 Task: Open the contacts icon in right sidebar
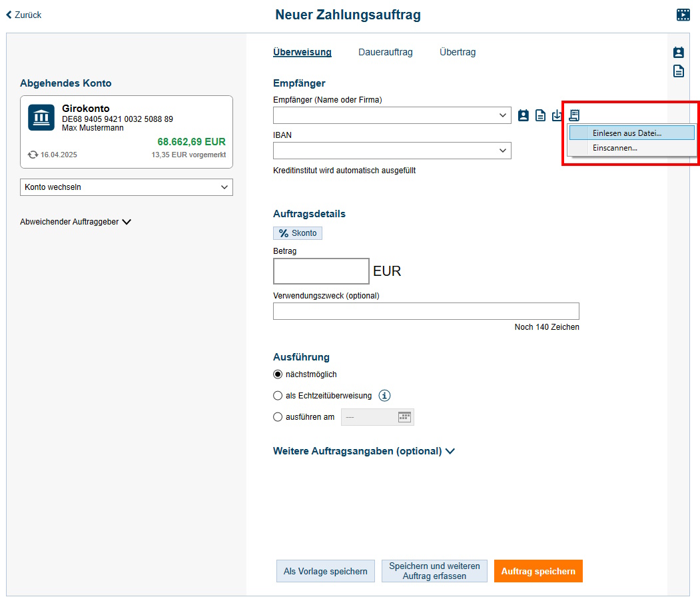[678, 53]
